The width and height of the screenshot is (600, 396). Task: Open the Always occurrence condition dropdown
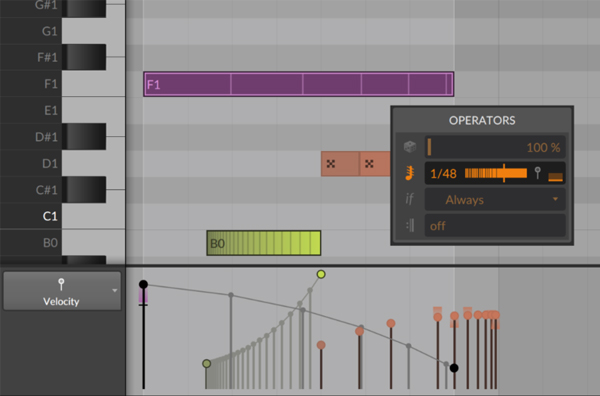(495, 199)
